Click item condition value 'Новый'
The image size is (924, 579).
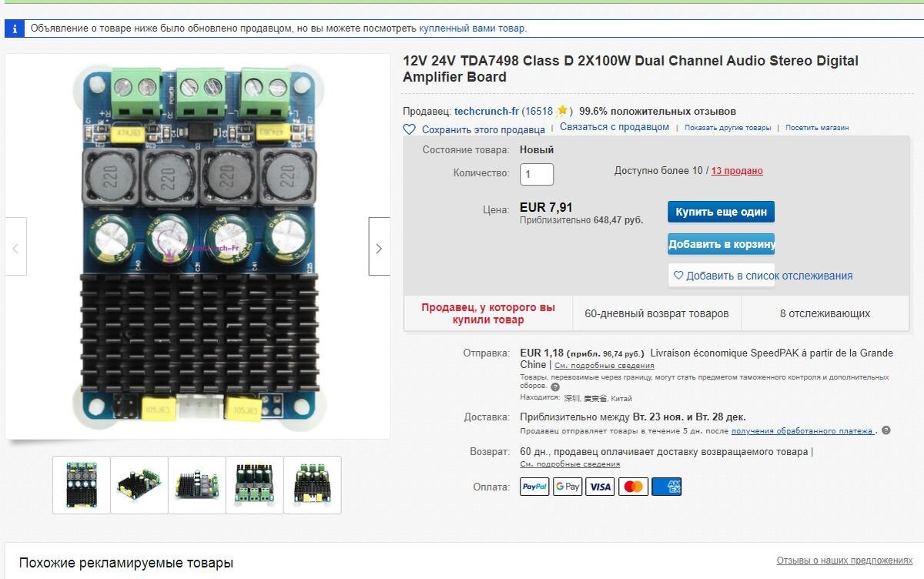tap(537, 149)
